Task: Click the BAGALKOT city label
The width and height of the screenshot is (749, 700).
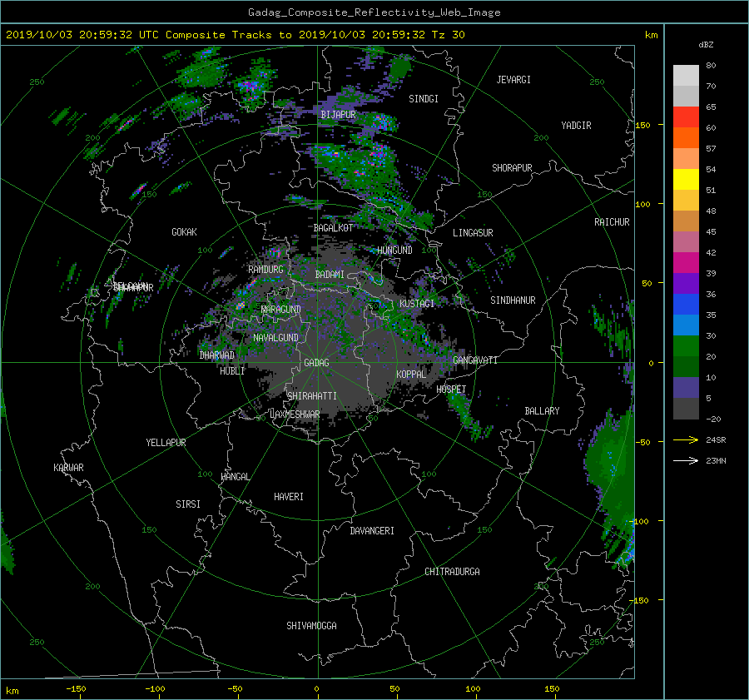Action: 333,228
